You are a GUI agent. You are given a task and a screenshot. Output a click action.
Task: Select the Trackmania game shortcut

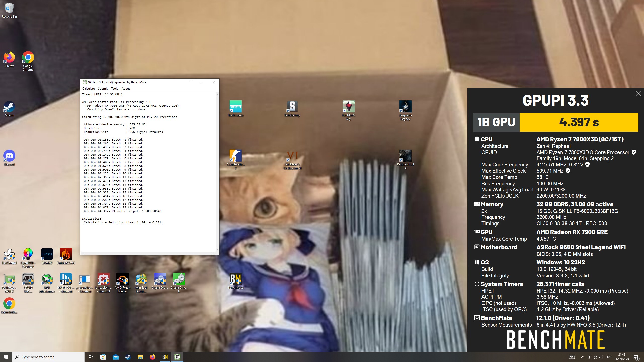tap(235, 109)
